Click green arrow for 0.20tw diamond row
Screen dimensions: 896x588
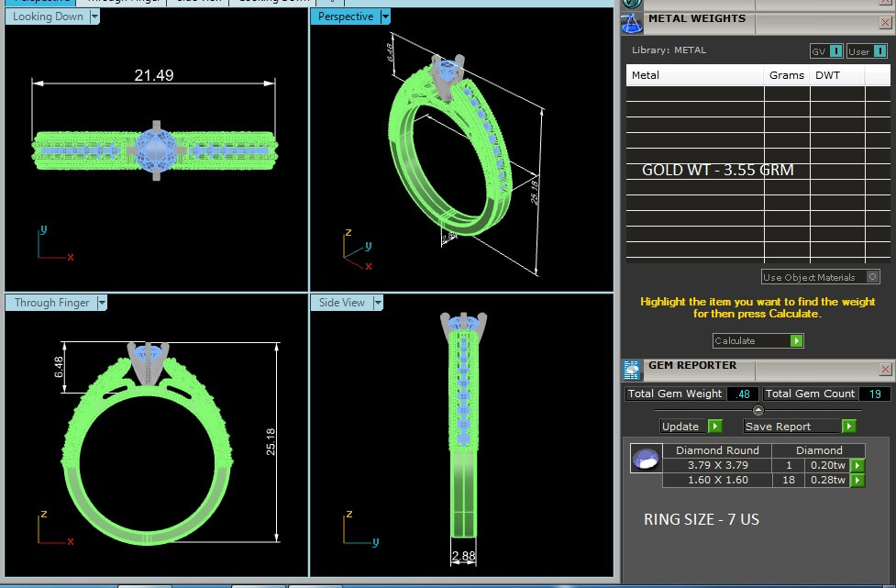pyautogui.click(x=857, y=465)
